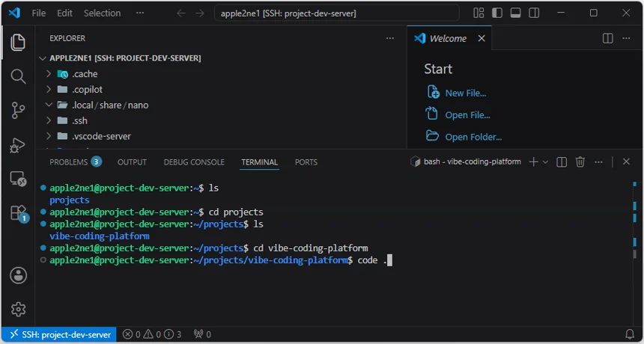Select the Welcome editor tab

(x=448, y=39)
